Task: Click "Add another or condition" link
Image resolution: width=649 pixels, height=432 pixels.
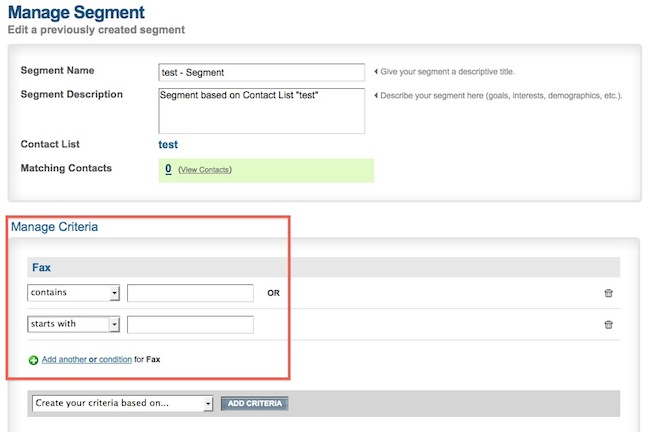Action: [87, 359]
